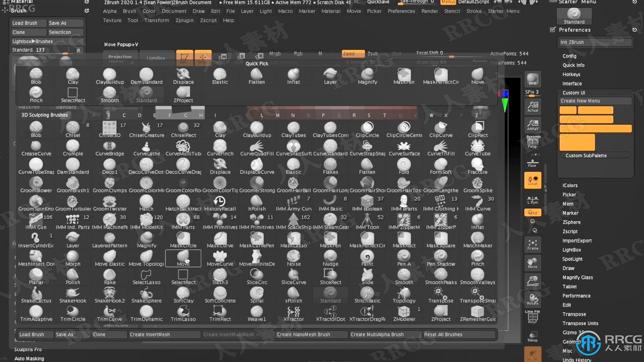Select the MaskLasso brush
Viewport: 644px width, 362px height.
pos(293,240)
